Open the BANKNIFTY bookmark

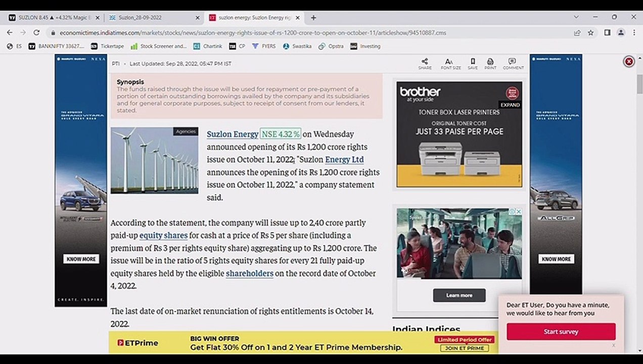click(x=57, y=46)
